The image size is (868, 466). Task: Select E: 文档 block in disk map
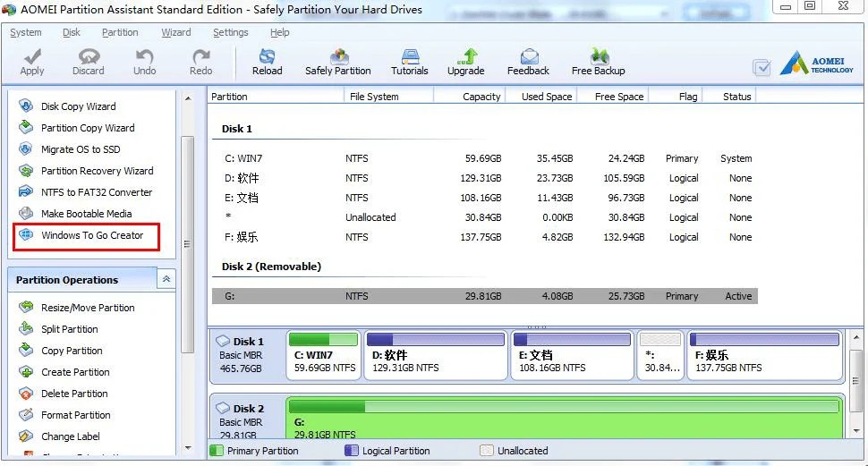tap(572, 355)
